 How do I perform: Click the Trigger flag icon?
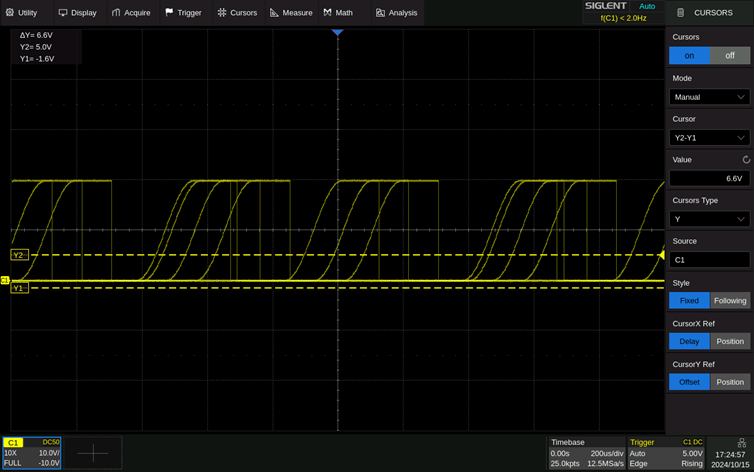[169, 13]
